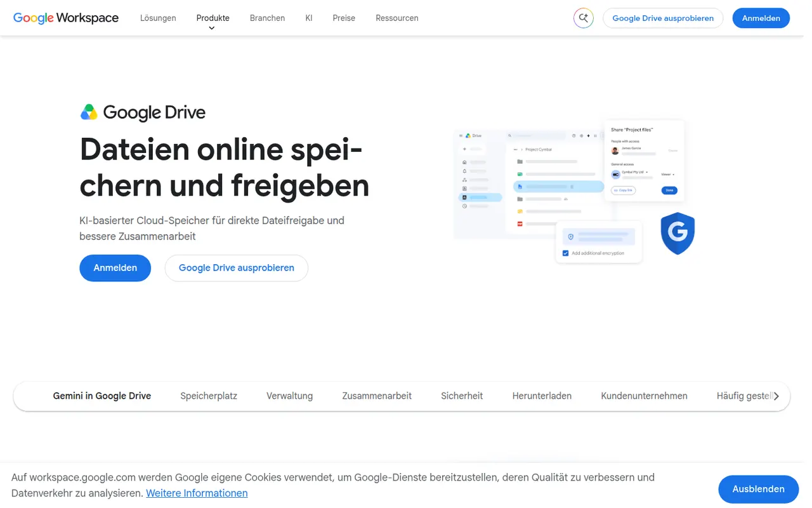Click the KI-basierter Cloud-Speicher description text
This screenshot has height=508, width=812.
[212, 229]
